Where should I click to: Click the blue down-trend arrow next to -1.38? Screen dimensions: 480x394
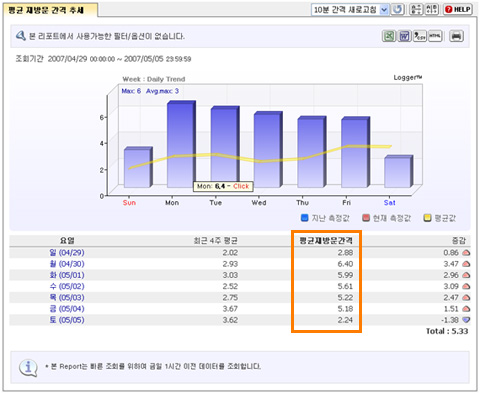[466, 320]
